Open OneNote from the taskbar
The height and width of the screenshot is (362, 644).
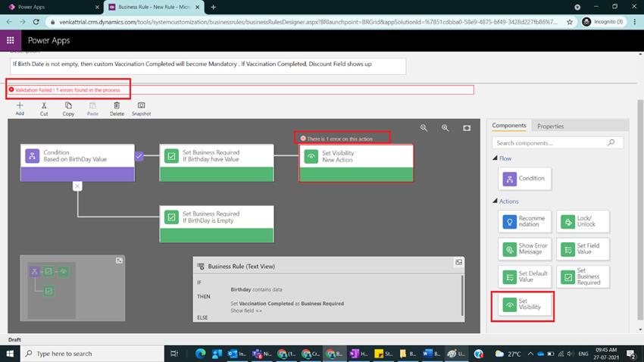click(358, 354)
